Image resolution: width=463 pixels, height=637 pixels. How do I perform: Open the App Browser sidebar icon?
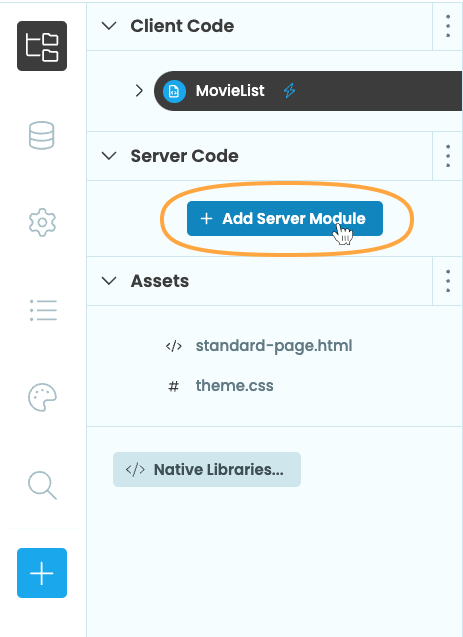42,46
